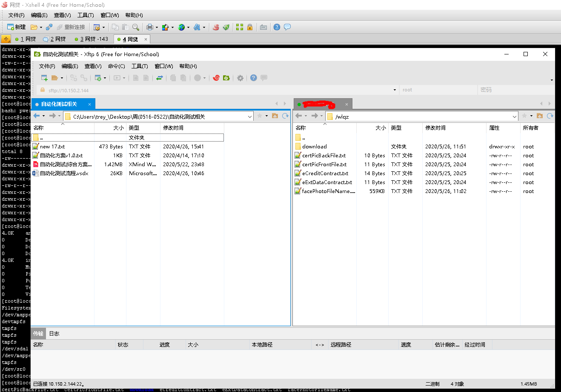Open Xftp 工具(T) menu
The height and width of the screenshot is (392, 561).
[140, 66]
